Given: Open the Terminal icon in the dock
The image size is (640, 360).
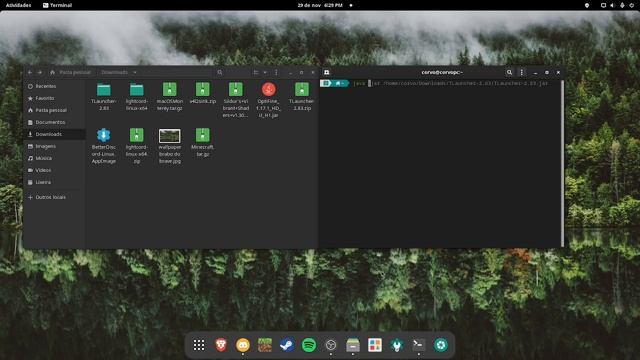Looking at the screenshot, I should click(418, 345).
